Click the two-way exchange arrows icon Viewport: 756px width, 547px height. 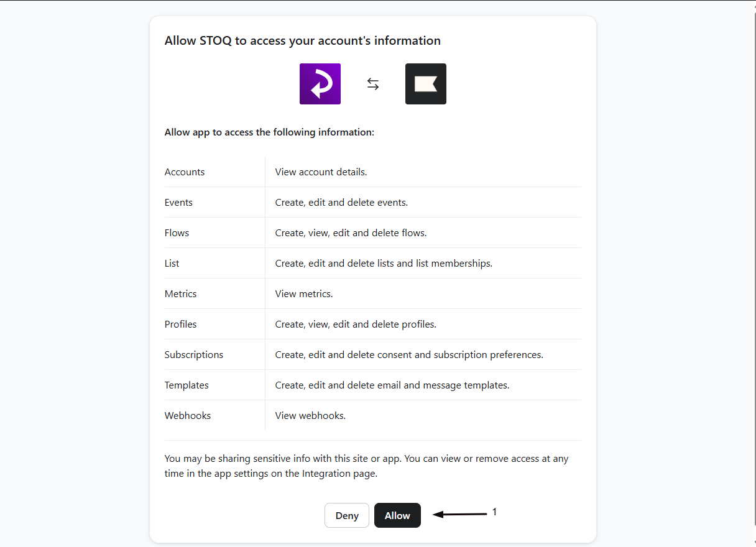tap(373, 84)
